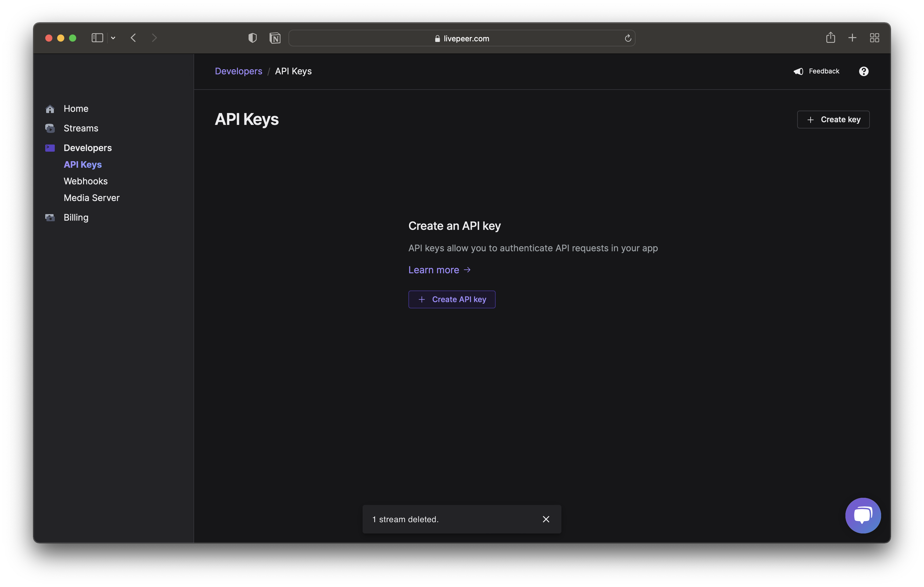Click the Learn more link
The height and width of the screenshot is (587, 924).
[x=438, y=270]
